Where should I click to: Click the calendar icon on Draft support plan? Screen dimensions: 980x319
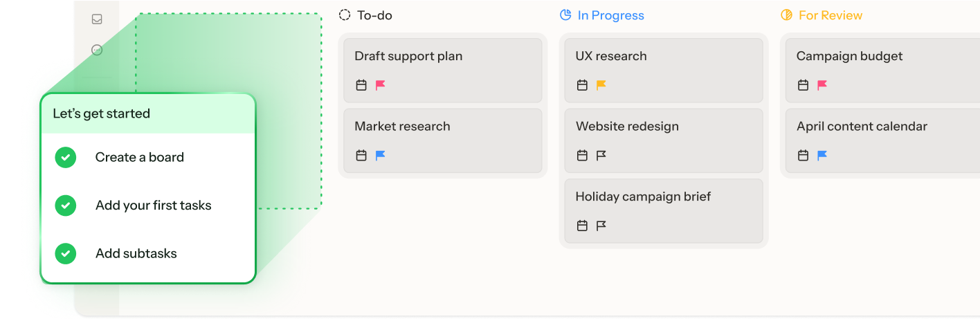click(361, 85)
